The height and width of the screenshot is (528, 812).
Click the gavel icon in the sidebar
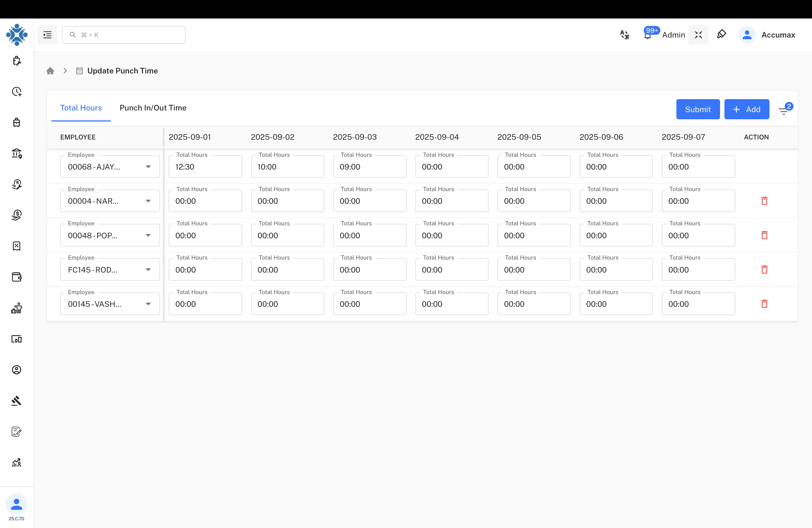pyautogui.click(x=17, y=401)
